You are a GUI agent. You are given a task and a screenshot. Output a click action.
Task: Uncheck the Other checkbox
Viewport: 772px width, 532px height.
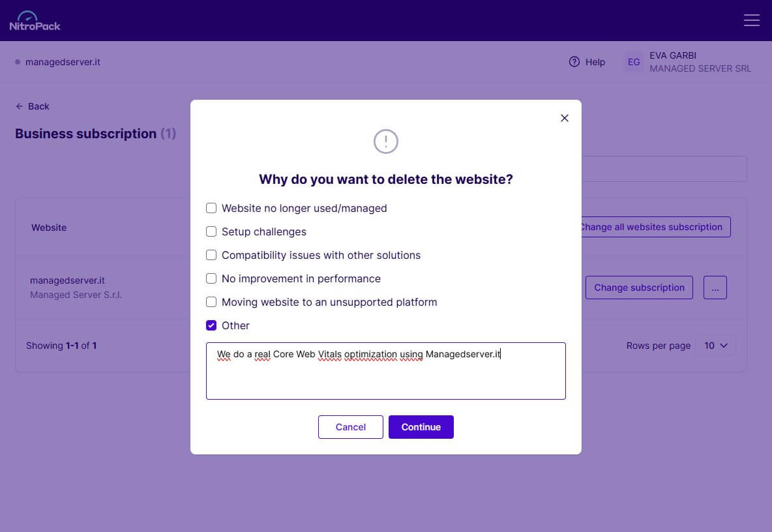tap(211, 325)
